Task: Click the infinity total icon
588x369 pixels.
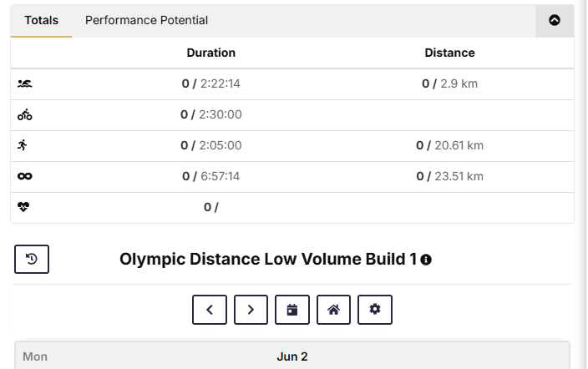Action: pos(25,176)
